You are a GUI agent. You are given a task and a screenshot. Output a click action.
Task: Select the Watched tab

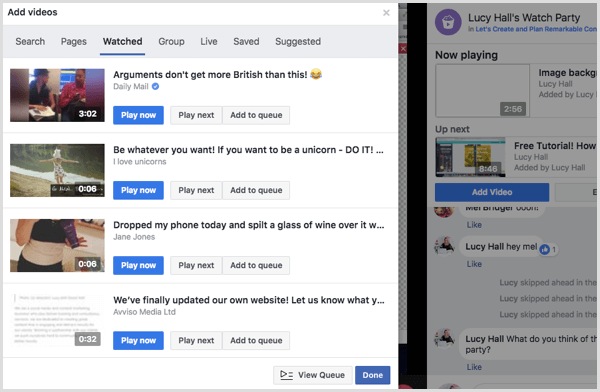pos(122,41)
